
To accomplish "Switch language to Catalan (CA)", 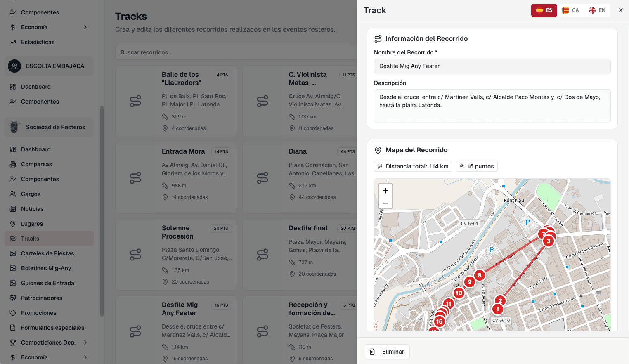I will (x=570, y=10).
